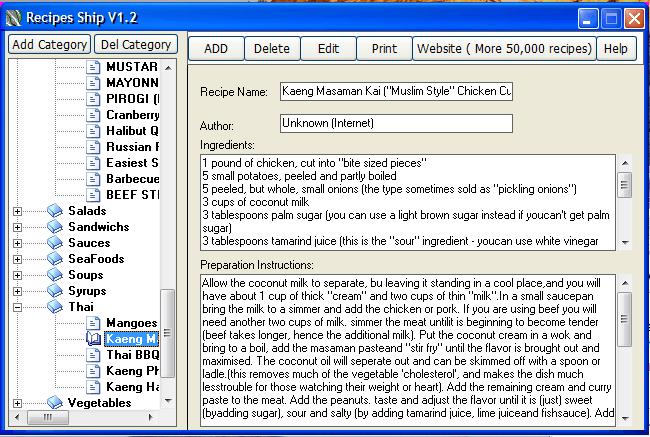Viewport: 650px width, 437px height.
Task: Click into the Recipe Name field
Action: tap(396, 92)
